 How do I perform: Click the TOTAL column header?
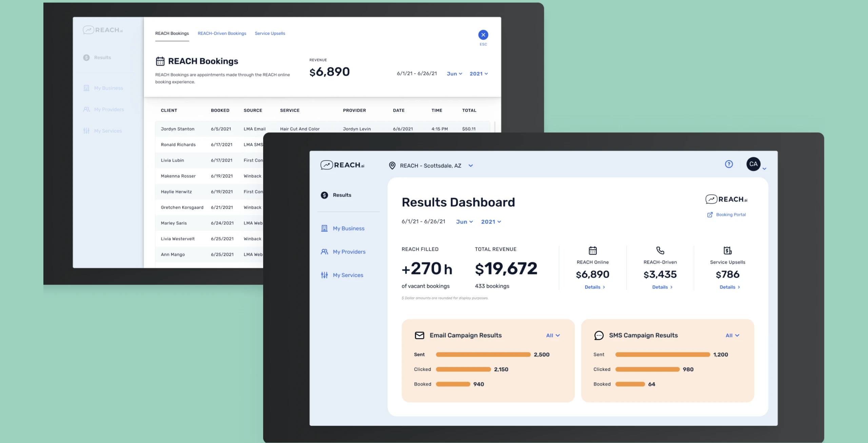[x=469, y=110]
